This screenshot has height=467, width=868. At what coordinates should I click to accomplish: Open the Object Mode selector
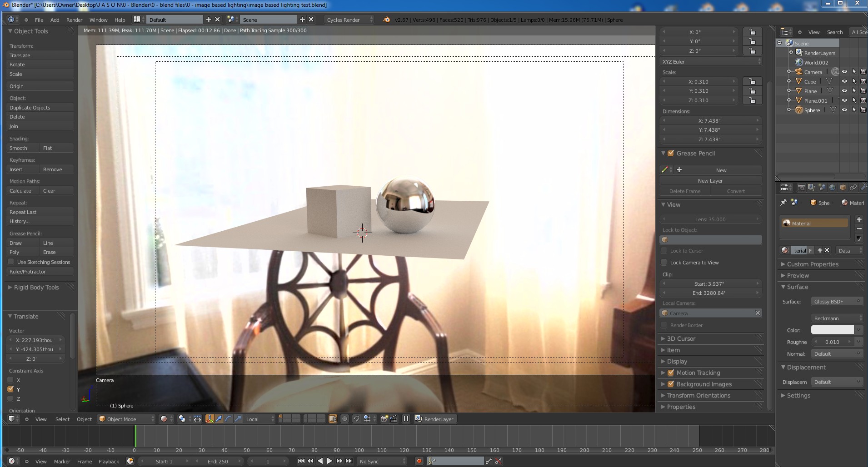click(x=126, y=419)
